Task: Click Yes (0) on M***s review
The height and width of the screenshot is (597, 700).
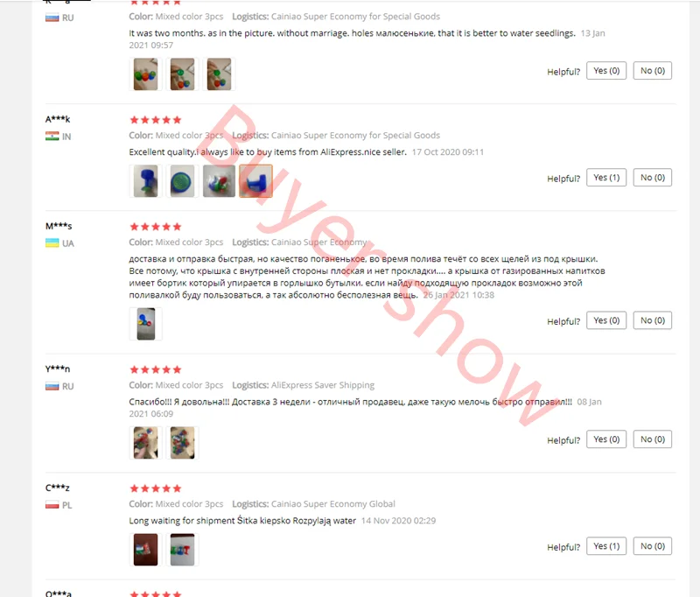Action: [606, 320]
